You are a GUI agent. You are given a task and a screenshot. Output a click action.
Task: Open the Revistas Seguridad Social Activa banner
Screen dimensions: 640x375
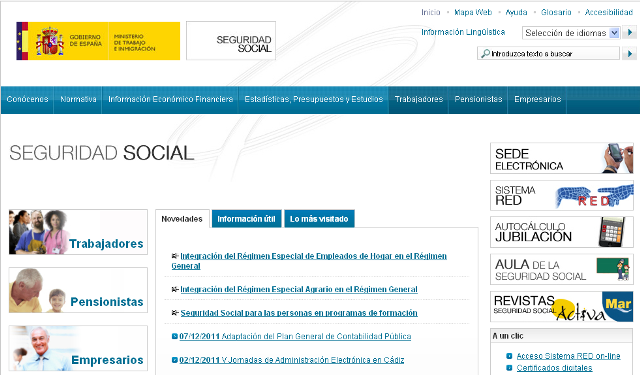click(562, 306)
